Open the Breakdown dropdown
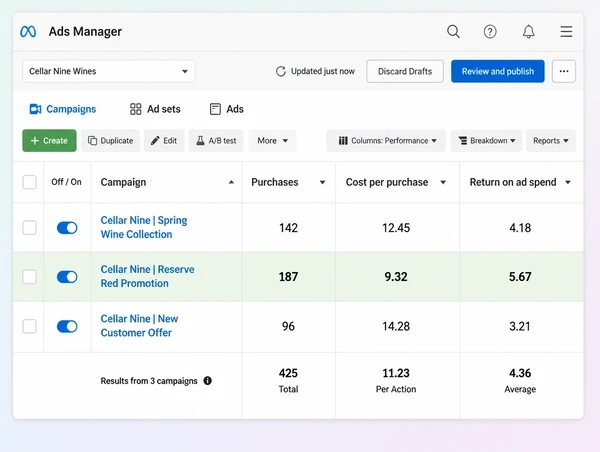The image size is (600, 452). pos(486,141)
